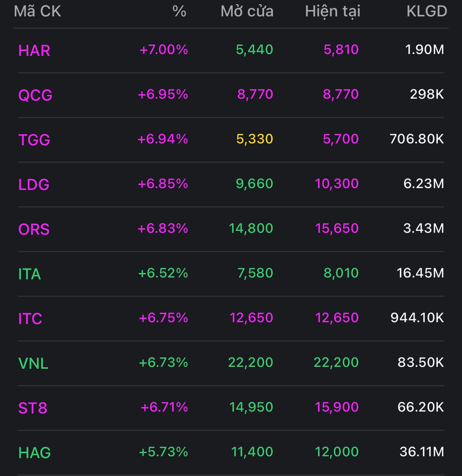Tap the ITC ticker symbol

point(30,318)
